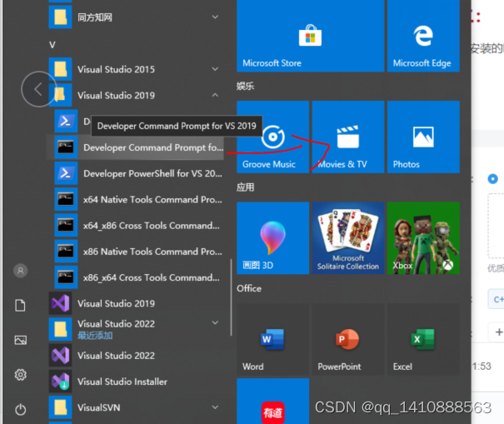Viewport: 504px width, 424px height.
Task: Click the x86_x64 Cross Tools Command icon
Action: pos(66,277)
